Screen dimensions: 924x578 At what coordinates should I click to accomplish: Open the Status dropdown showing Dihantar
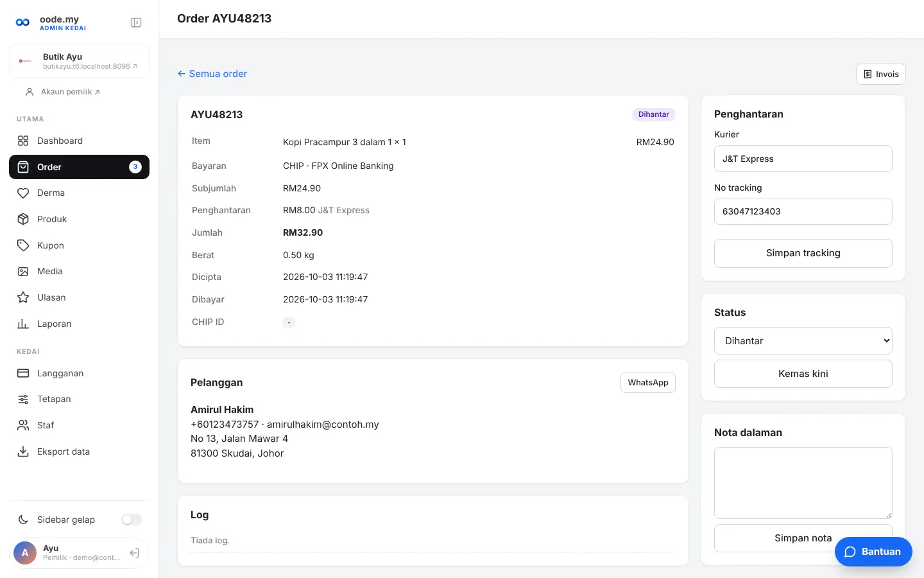(x=803, y=341)
